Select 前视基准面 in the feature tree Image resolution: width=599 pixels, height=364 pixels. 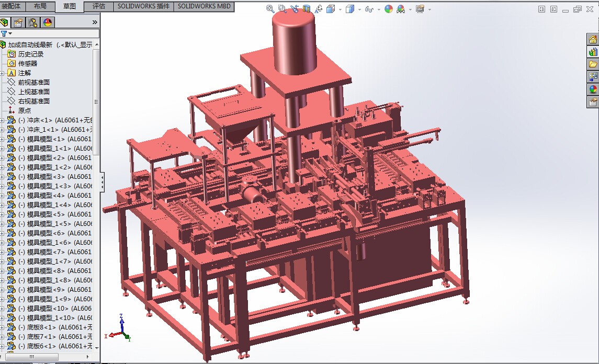coord(33,82)
